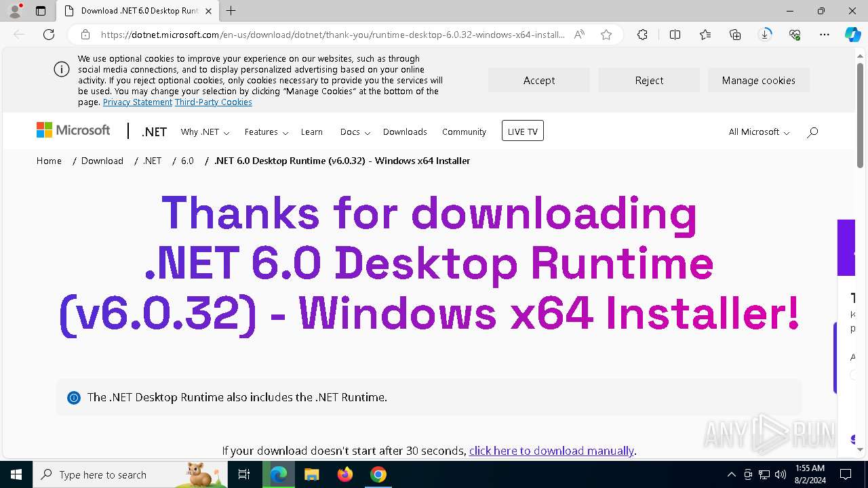868x488 pixels.
Task: Show hidden system tray icons
Action: pyautogui.click(x=731, y=474)
